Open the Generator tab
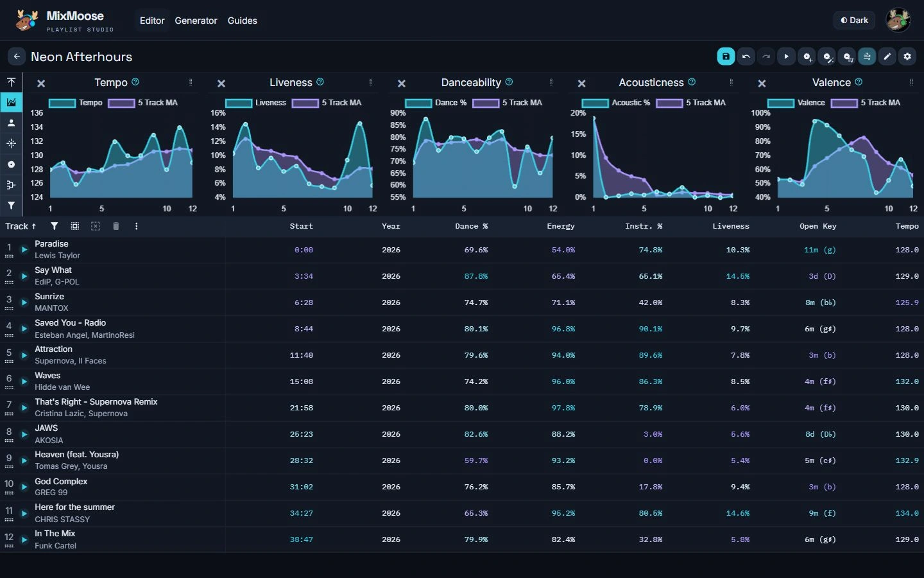924x578 pixels. pyautogui.click(x=196, y=21)
